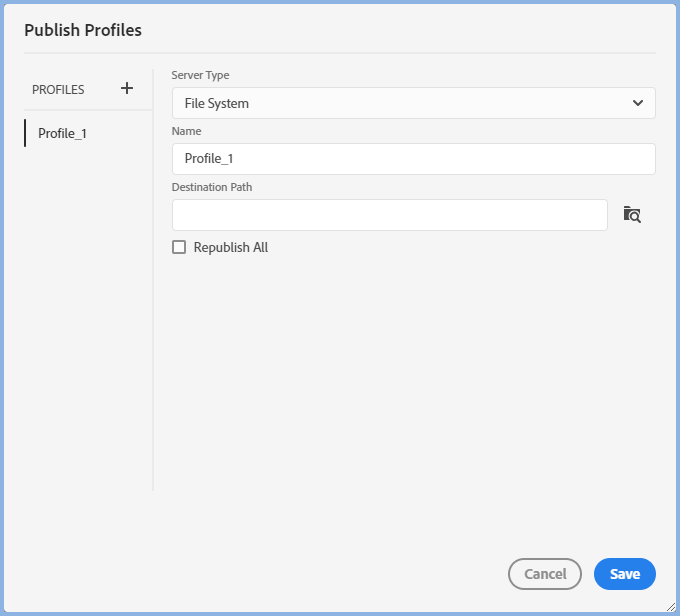Focus the Name field containing Profile_1
680x616 pixels.
click(413, 159)
